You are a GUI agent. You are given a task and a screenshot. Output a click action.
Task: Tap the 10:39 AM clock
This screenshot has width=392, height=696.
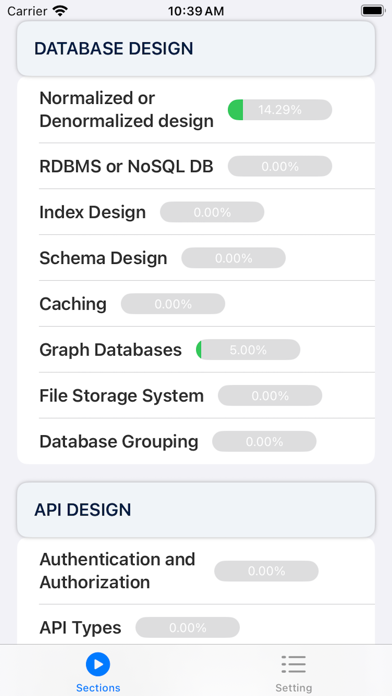196,11
